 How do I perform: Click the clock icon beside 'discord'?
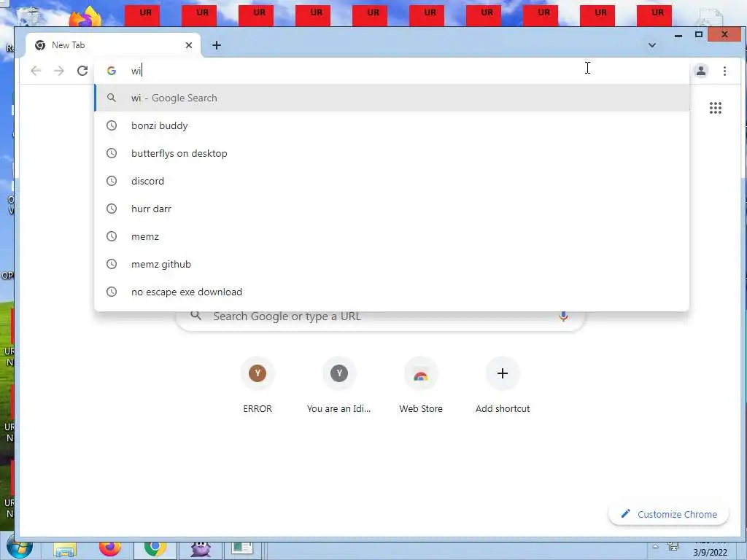pos(112,181)
